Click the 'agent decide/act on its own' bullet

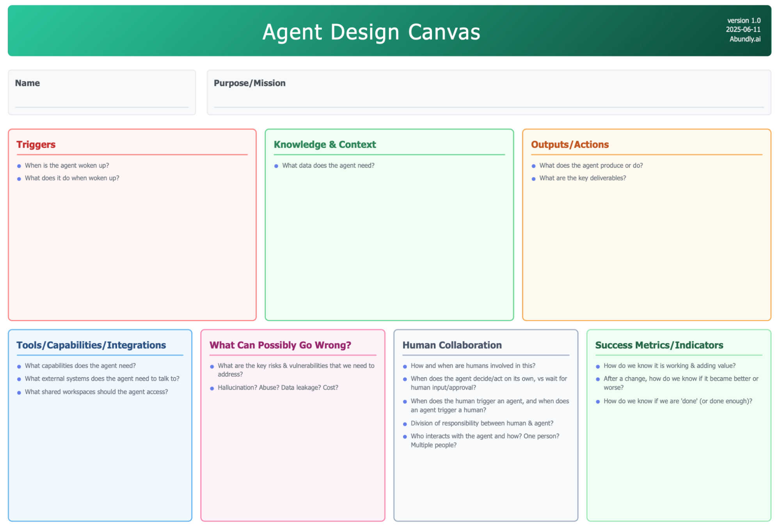click(x=489, y=383)
